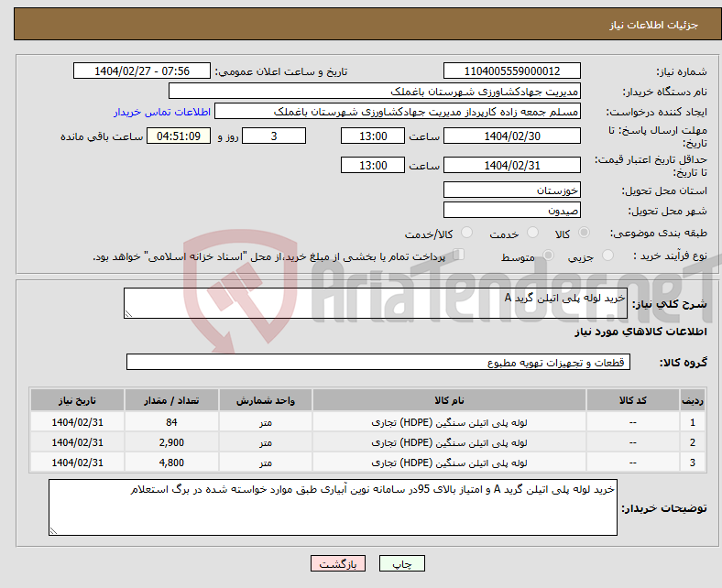Click the unit متر in row 2
The image size is (722, 588).
265,442
